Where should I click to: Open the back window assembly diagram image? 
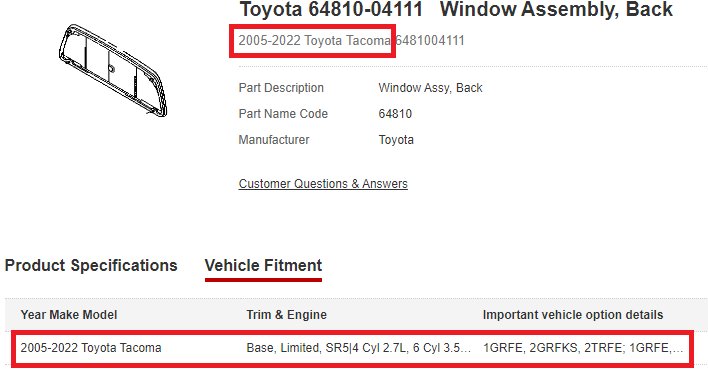(x=113, y=71)
